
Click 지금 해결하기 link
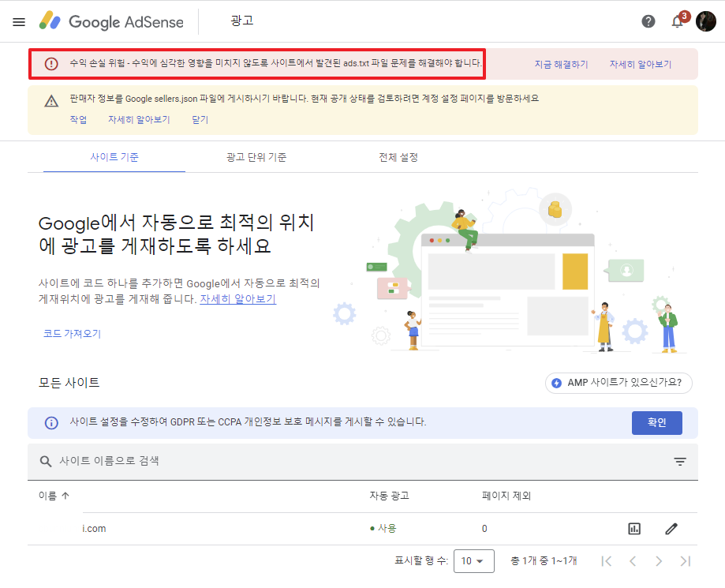click(x=562, y=64)
